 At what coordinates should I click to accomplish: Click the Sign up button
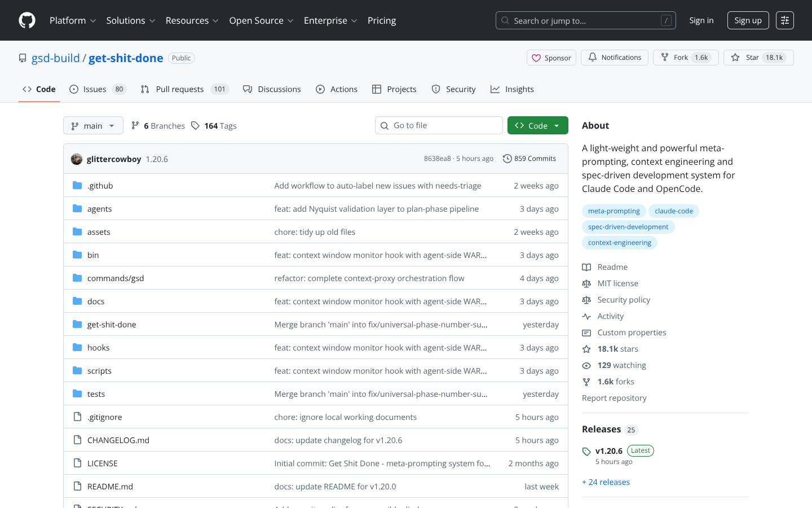click(x=748, y=20)
